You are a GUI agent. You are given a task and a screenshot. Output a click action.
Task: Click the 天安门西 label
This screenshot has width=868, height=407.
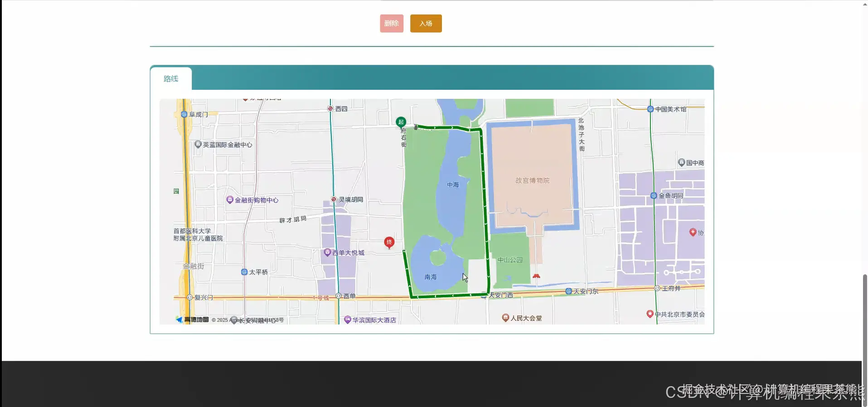click(x=501, y=295)
